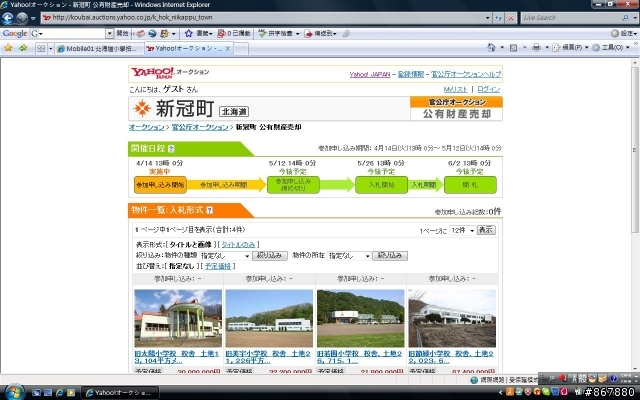This screenshot has height=400, width=640.
Task: Open the Tools (O) menu
Action: pyautogui.click(x=611, y=48)
